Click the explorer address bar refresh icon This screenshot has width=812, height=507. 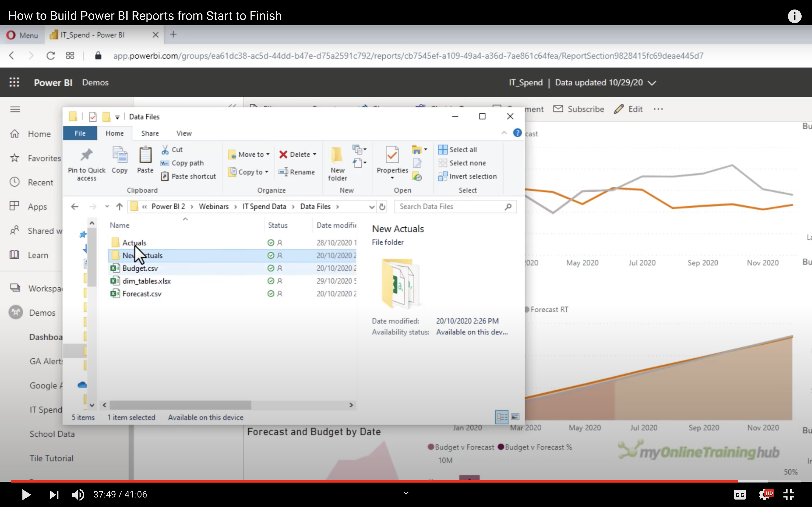coord(382,207)
